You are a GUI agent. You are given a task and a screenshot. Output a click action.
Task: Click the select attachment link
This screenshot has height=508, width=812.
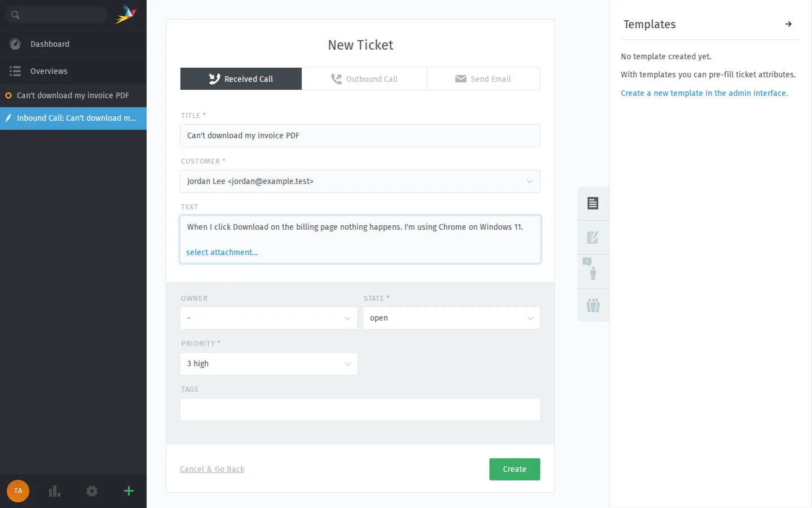tap(222, 252)
